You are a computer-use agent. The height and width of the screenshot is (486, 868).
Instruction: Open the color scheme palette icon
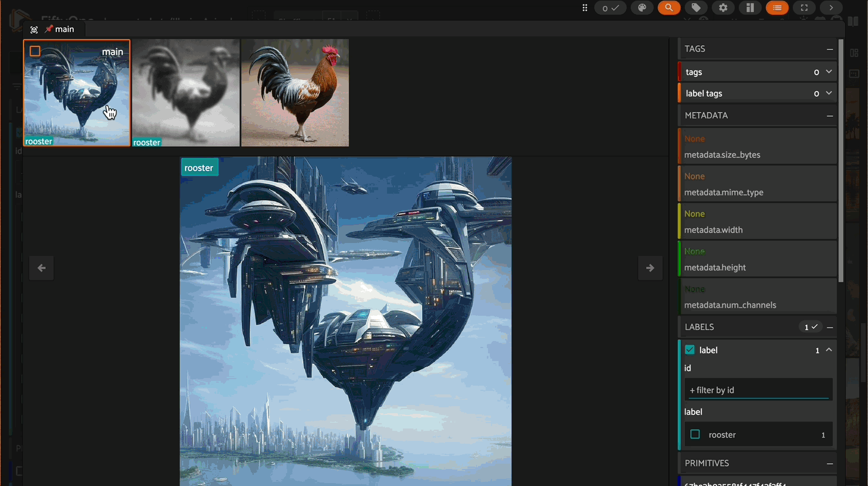[642, 8]
